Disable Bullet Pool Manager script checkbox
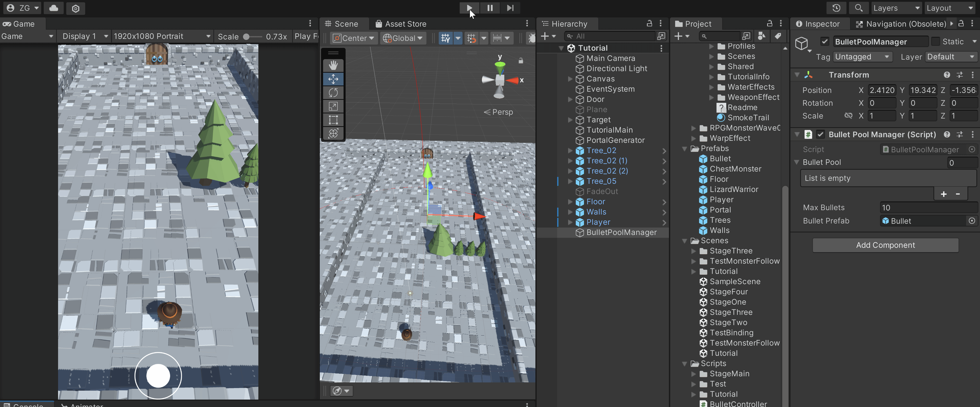Viewport: 980px width, 407px height. 820,134
